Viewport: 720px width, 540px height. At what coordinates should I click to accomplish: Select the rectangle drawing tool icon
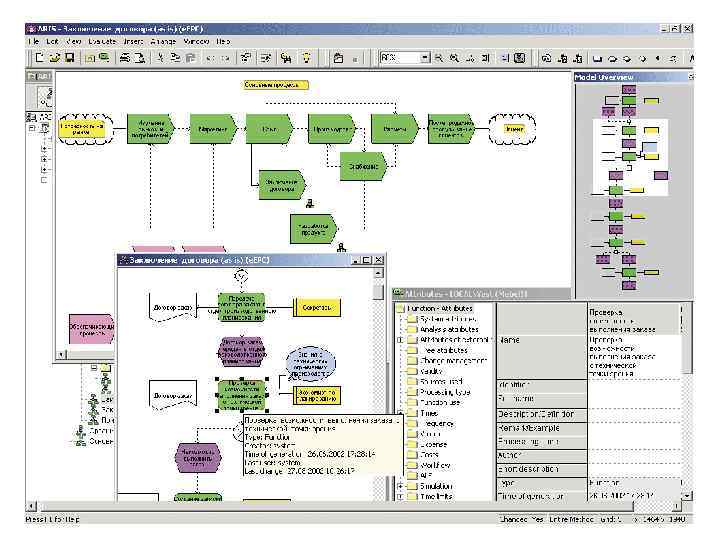coord(597,58)
